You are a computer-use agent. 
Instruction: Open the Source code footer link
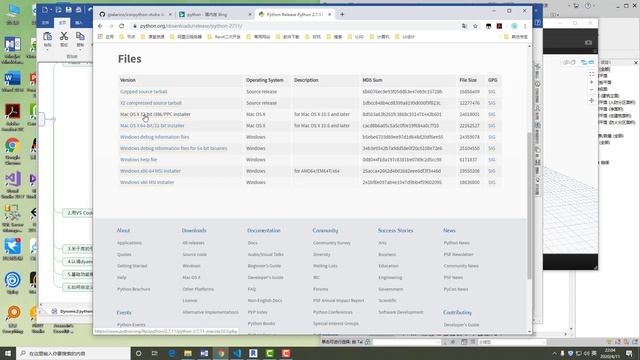195,254
